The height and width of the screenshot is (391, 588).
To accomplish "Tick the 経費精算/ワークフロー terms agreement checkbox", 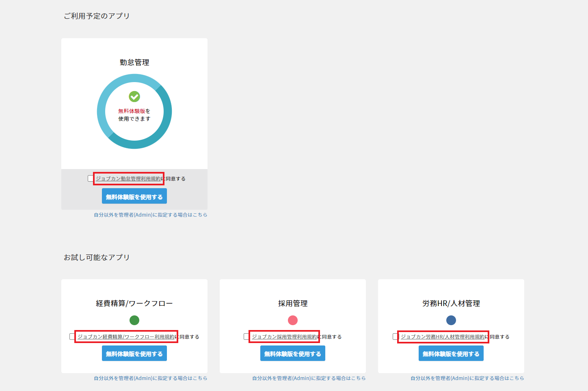I will coord(72,337).
